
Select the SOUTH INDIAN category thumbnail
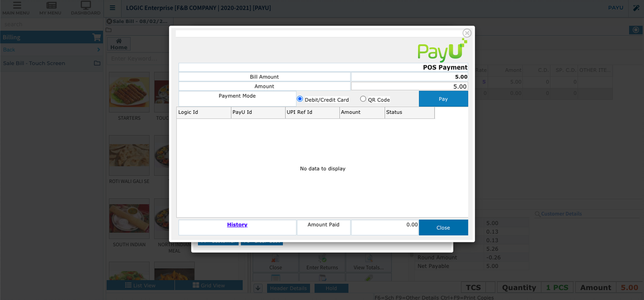click(x=129, y=219)
